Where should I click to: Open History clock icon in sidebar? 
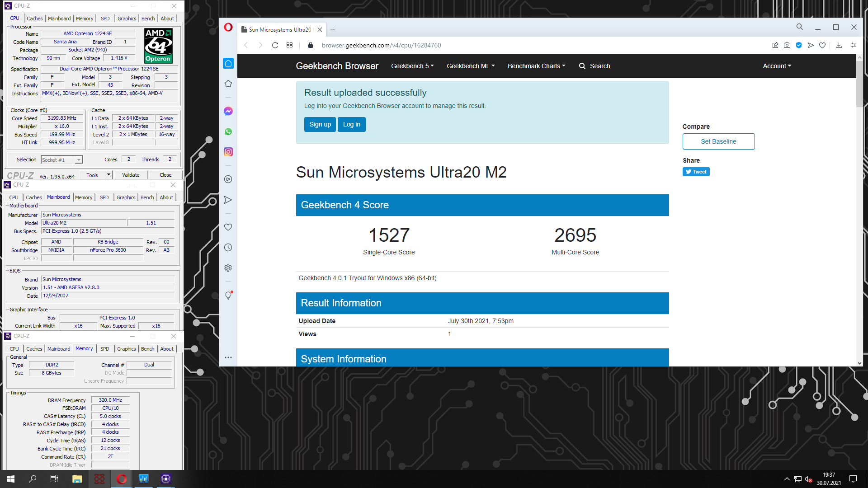click(228, 247)
